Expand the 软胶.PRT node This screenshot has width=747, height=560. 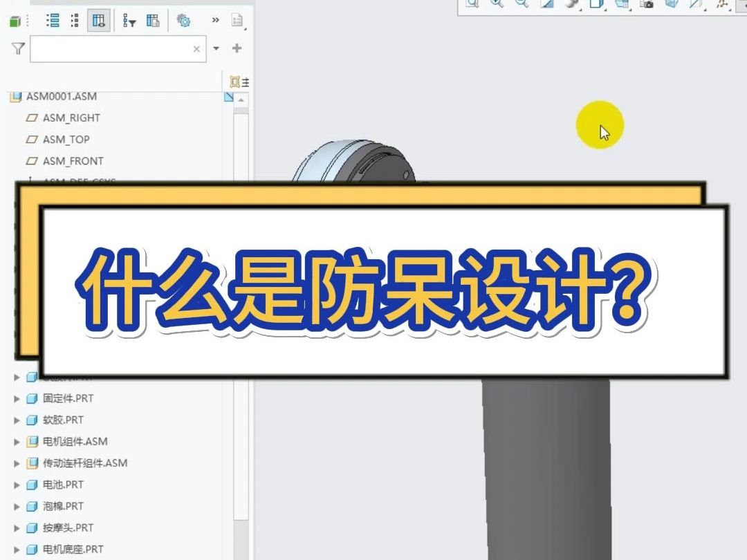point(17,420)
